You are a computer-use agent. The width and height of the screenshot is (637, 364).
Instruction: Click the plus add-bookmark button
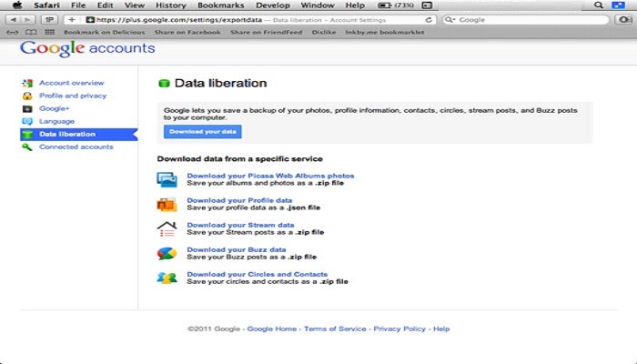click(72, 19)
